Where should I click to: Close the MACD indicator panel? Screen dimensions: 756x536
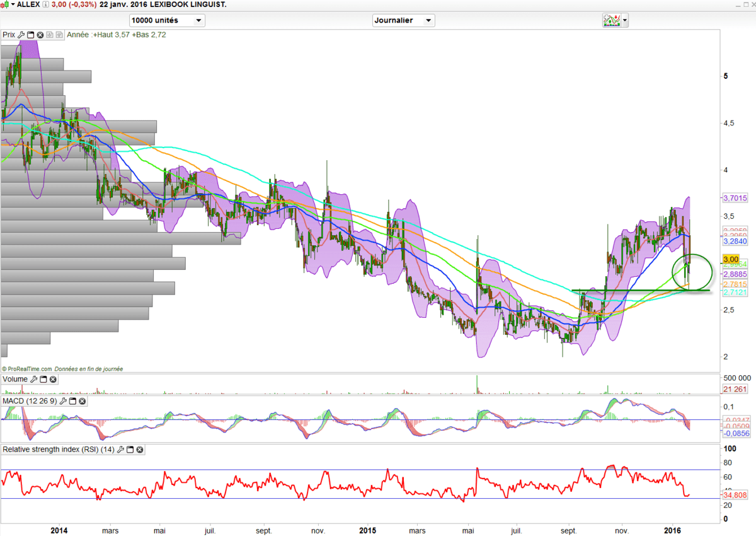[x=82, y=401]
